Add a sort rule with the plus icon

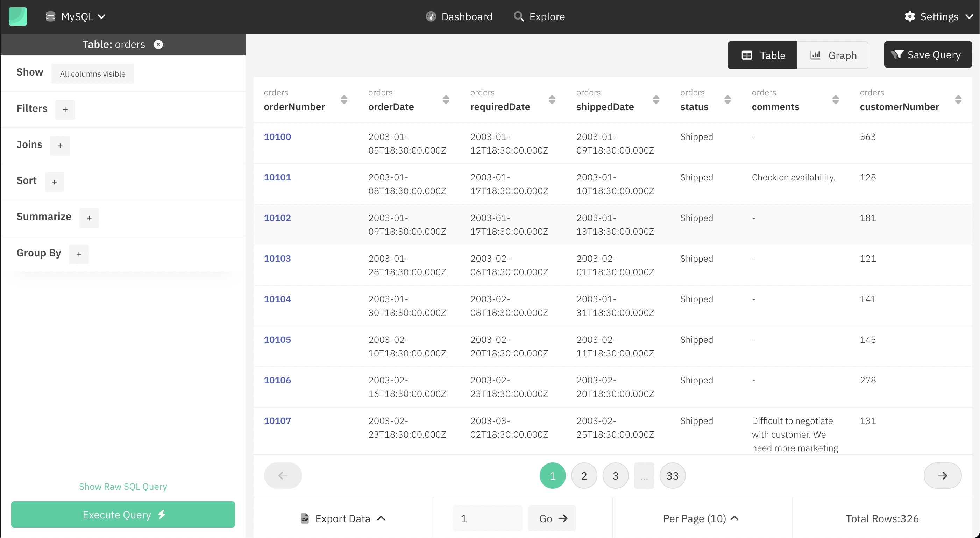pos(55,182)
